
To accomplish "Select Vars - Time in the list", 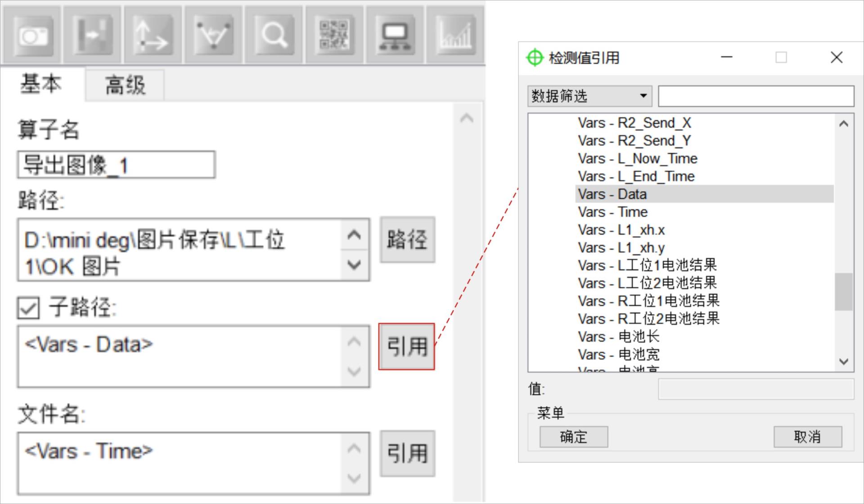I will (x=612, y=212).
